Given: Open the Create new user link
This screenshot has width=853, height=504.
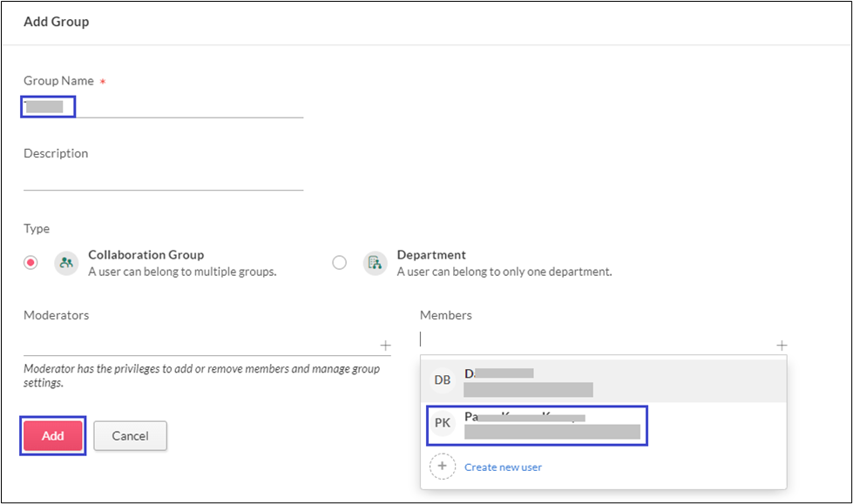Looking at the screenshot, I should (503, 467).
